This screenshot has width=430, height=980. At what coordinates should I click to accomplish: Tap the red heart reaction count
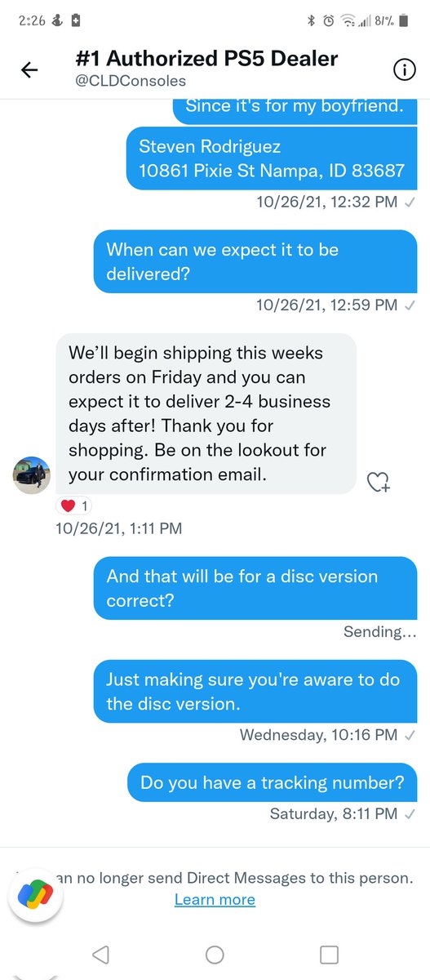pyautogui.click(x=76, y=506)
